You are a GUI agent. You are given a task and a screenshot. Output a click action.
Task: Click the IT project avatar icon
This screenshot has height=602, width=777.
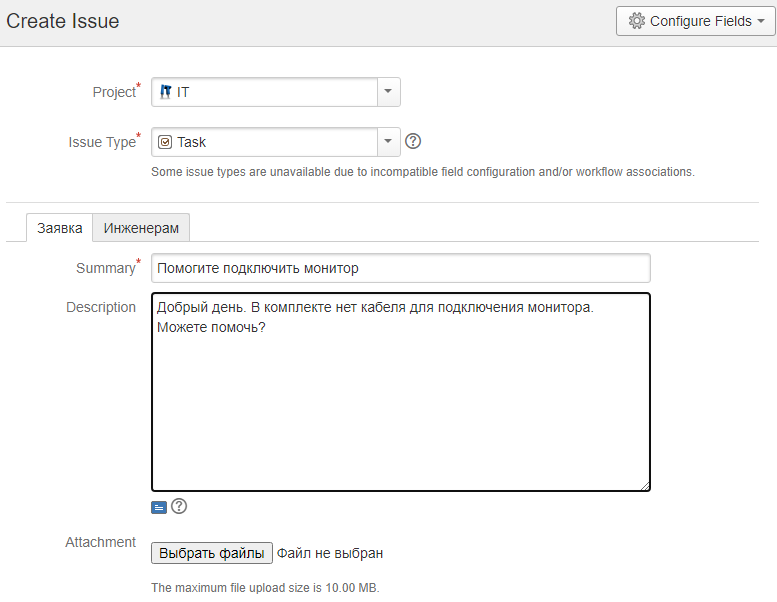[x=166, y=92]
